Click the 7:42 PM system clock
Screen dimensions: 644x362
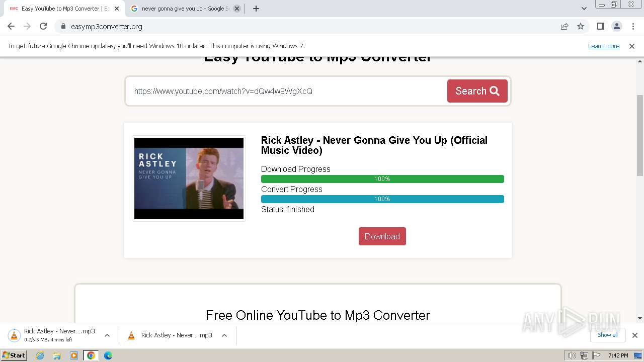tap(618, 355)
